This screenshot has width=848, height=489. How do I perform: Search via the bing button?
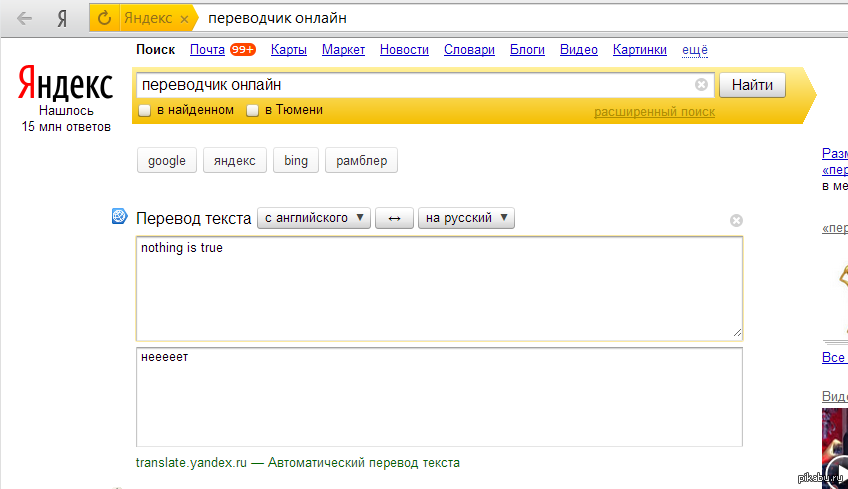click(296, 161)
